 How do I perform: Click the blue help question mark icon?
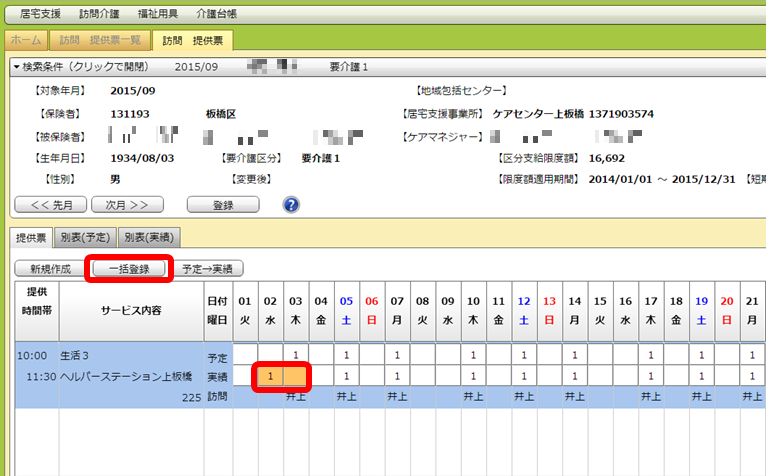tap(292, 205)
